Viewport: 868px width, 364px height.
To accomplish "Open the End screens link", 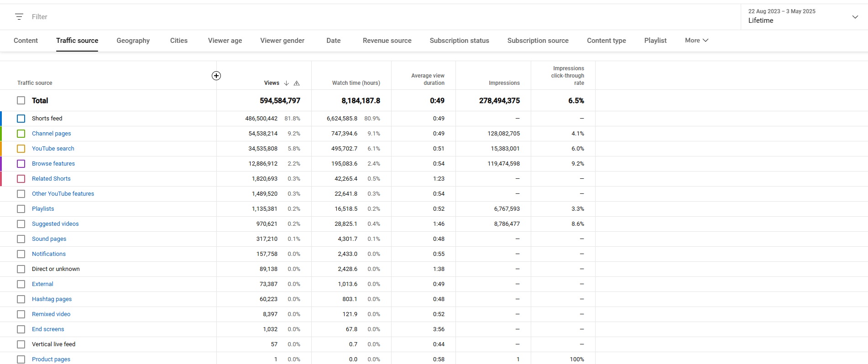I will [x=48, y=329].
